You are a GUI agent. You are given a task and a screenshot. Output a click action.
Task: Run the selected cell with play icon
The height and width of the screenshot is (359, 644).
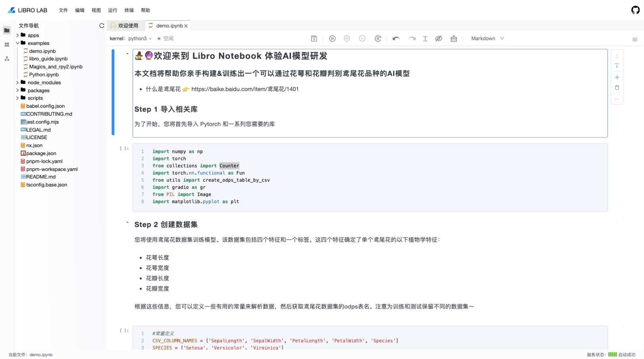pos(332,39)
